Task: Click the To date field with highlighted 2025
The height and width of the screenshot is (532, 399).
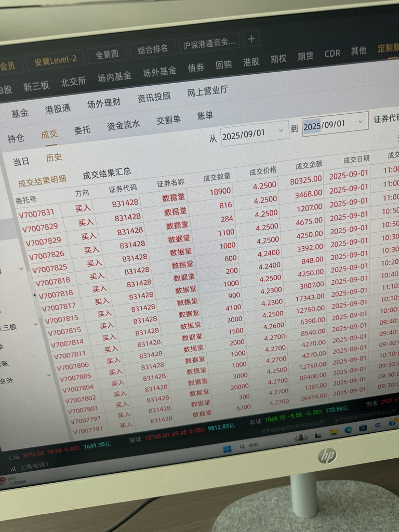Action: coord(335,124)
